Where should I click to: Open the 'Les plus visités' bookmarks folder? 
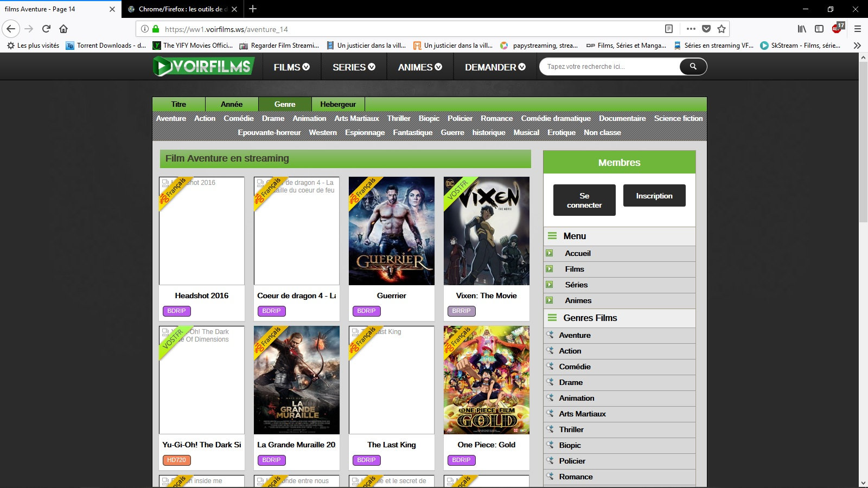(33, 46)
